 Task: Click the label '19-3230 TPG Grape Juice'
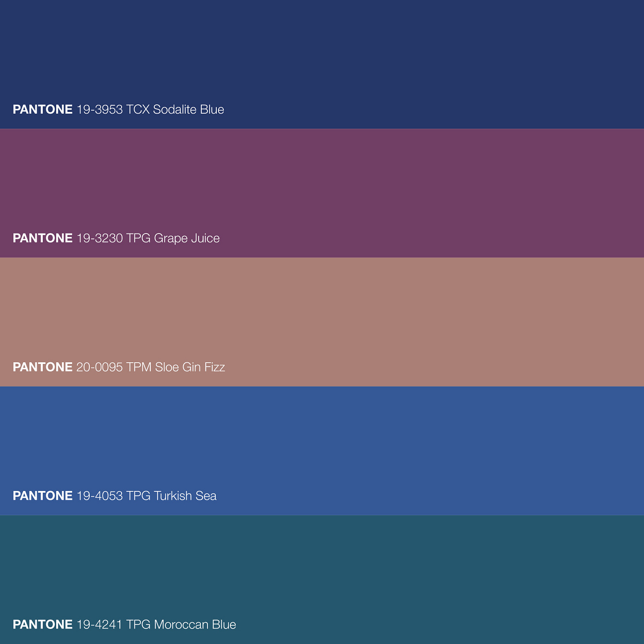[148, 238]
